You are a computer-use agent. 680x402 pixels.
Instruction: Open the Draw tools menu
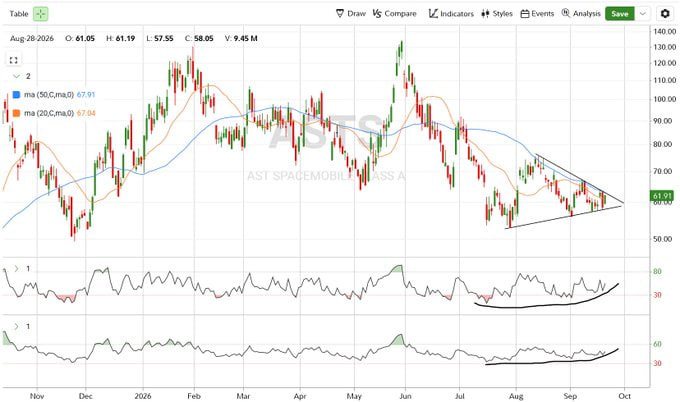point(351,13)
